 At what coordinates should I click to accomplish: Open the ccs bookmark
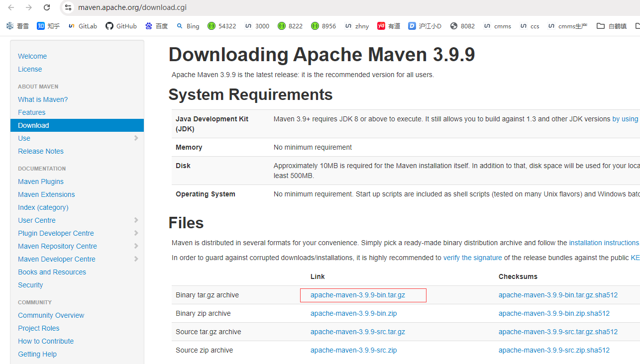click(x=530, y=26)
